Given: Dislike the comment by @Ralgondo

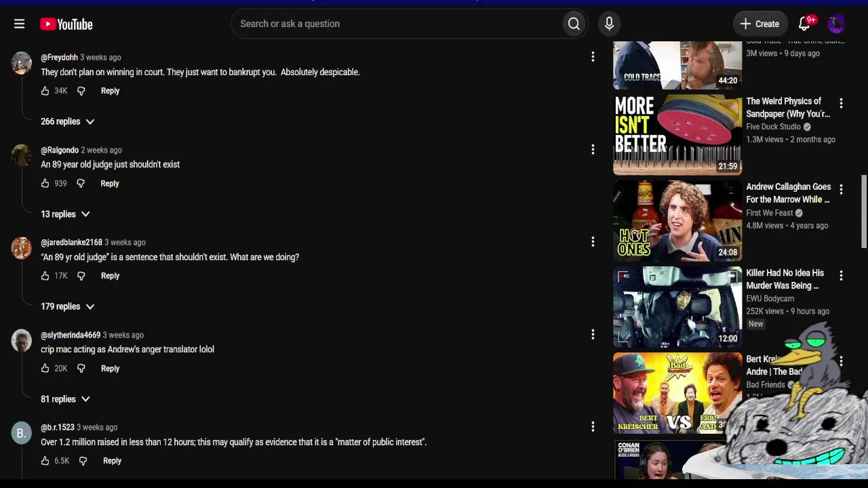Looking at the screenshot, I should pos(81,184).
